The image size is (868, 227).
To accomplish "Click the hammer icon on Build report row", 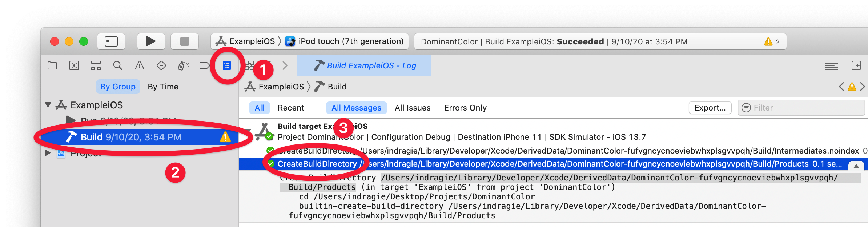I will point(71,137).
